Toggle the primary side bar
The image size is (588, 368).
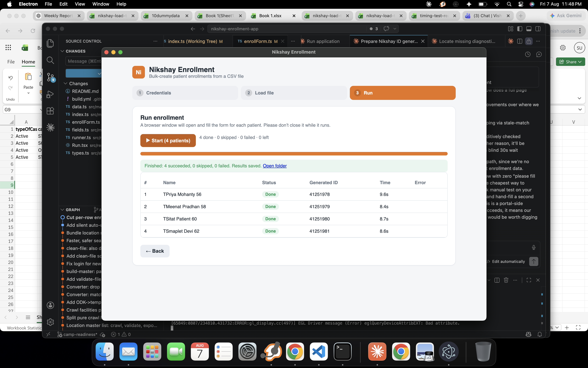point(520,29)
